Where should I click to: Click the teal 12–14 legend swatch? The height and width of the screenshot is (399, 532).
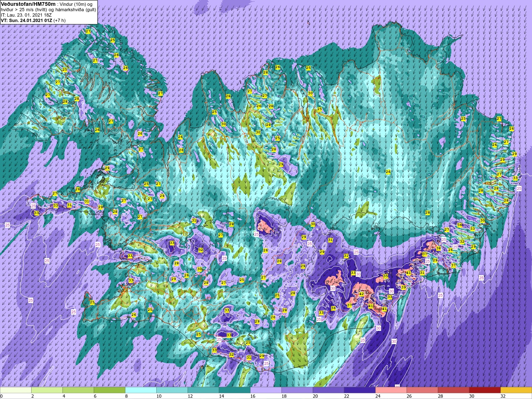203,390
